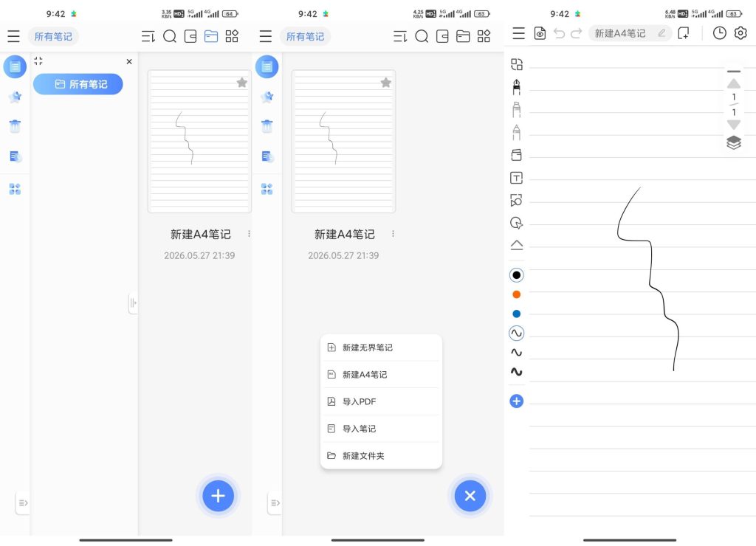The height and width of the screenshot is (546, 756).
Task: Open document search icon in left sidebar
Action: coord(15,156)
